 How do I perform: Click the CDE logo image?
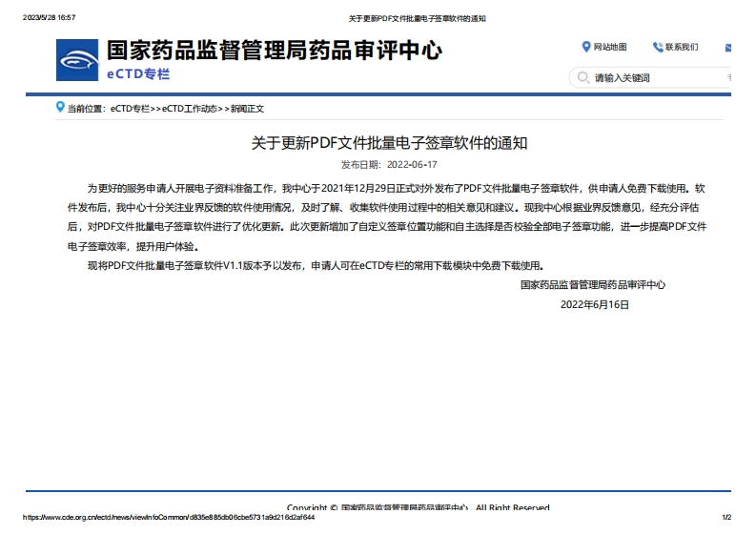tap(77, 60)
